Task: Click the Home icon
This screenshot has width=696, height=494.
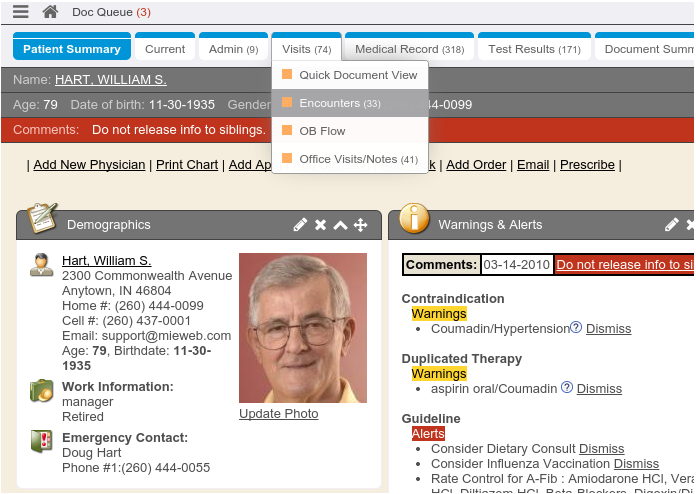Action: [50, 12]
